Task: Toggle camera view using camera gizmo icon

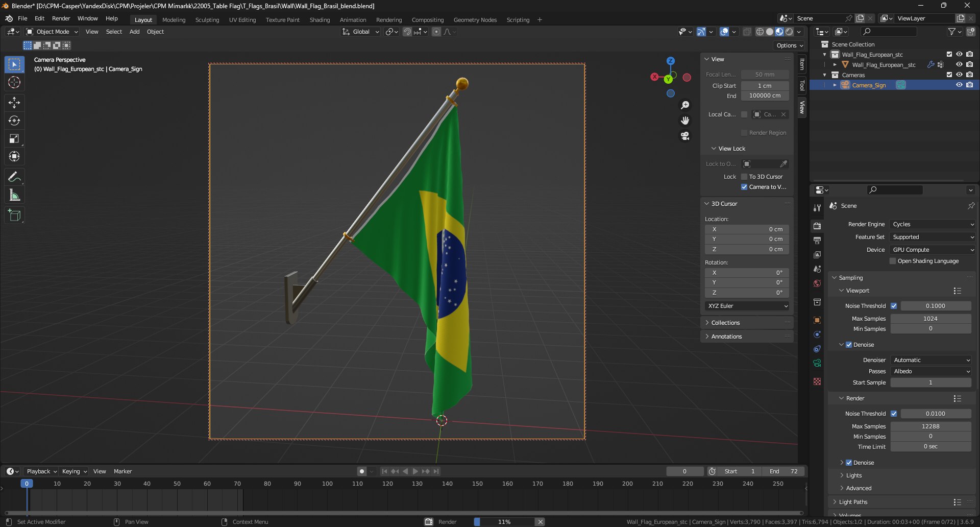Action: (685, 136)
